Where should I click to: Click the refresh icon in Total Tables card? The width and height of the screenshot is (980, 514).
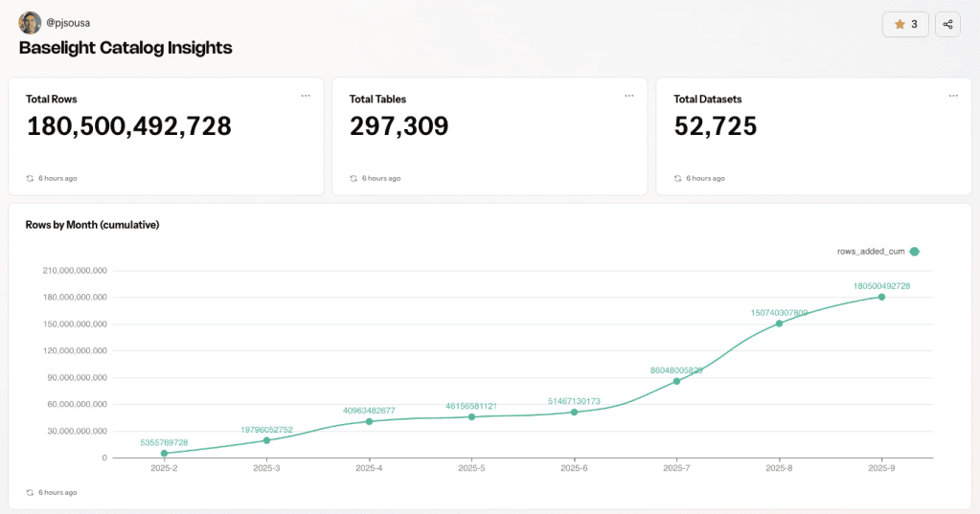pos(354,178)
